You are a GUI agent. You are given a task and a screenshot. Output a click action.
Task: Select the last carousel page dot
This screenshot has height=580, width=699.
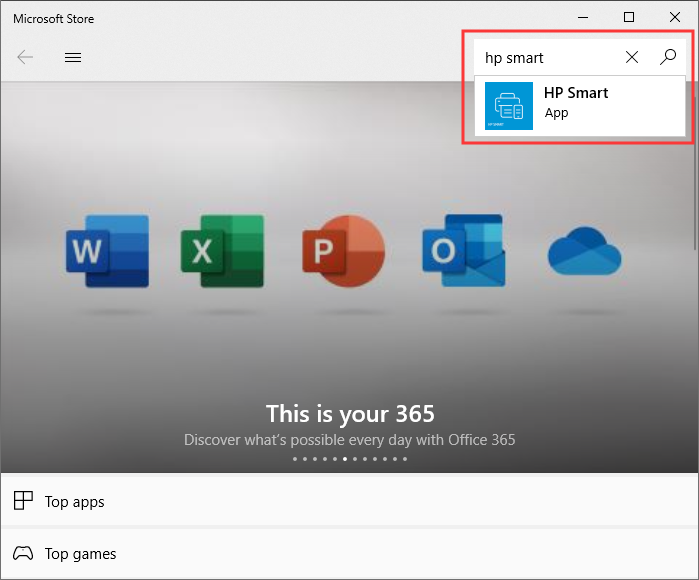pyautogui.click(x=405, y=459)
